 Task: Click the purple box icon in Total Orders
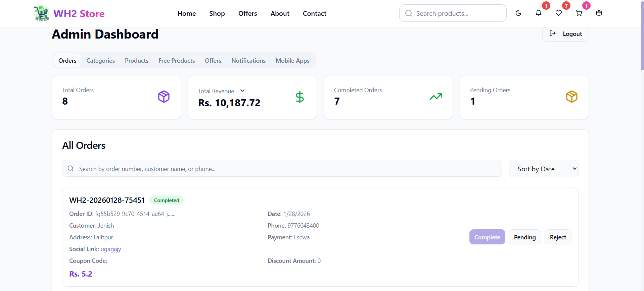pos(164,97)
